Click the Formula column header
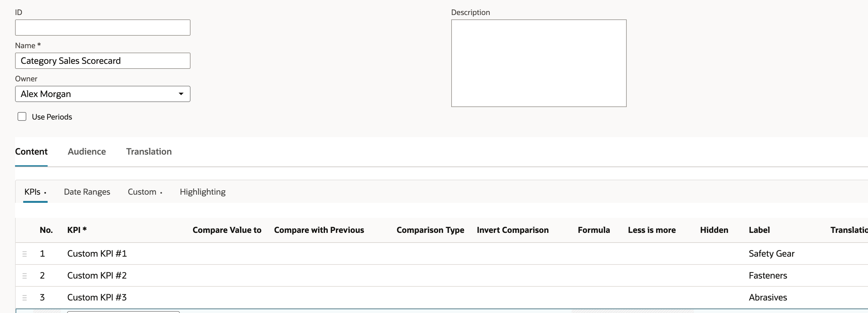 [x=594, y=230]
